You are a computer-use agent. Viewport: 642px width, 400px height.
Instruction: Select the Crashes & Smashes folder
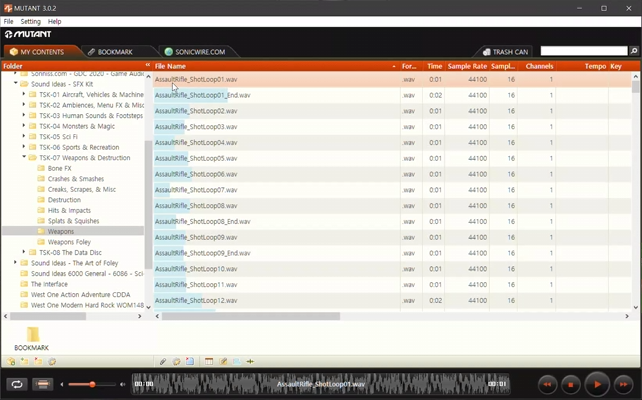(x=76, y=179)
